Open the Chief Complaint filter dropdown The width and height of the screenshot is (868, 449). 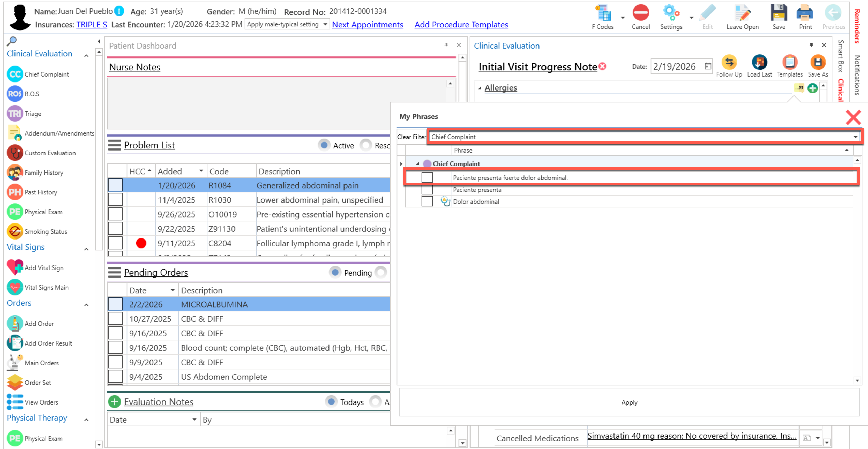[x=855, y=137]
